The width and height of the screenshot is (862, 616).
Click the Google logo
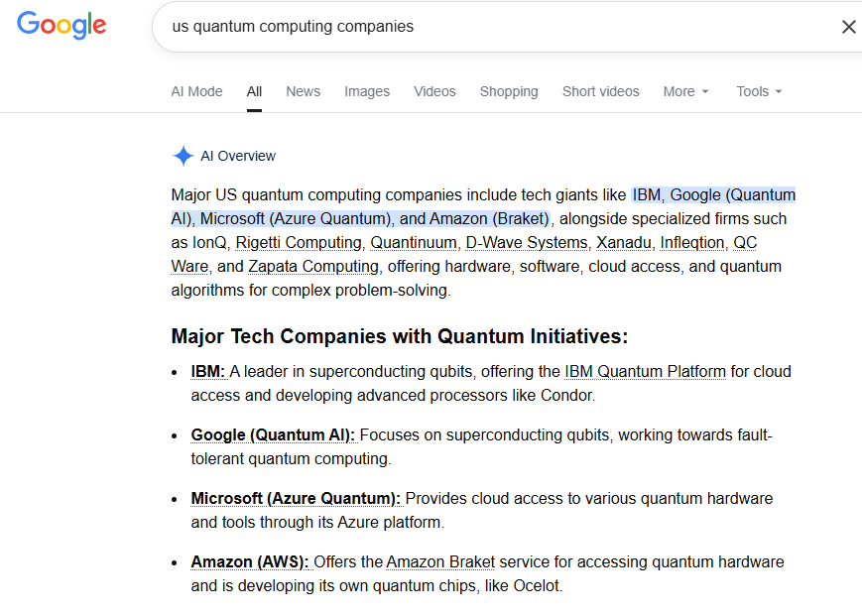click(x=62, y=25)
